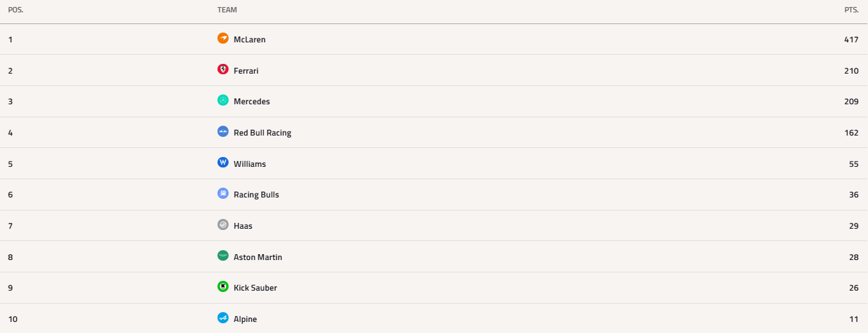Viewport: 868px width, 333px height.
Task: Click the McLaren team logo icon
Action: (223, 38)
